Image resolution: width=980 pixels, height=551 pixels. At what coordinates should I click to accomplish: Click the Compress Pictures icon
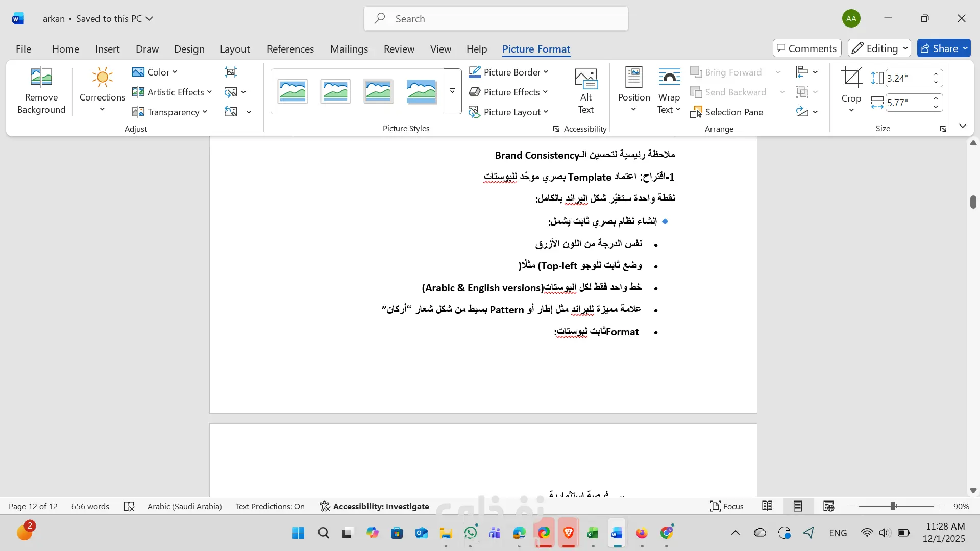pyautogui.click(x=231, y=72)
